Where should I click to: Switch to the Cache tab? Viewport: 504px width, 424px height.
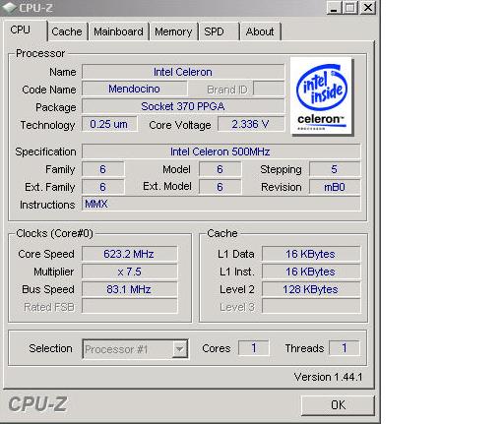[x=67, y=31]
